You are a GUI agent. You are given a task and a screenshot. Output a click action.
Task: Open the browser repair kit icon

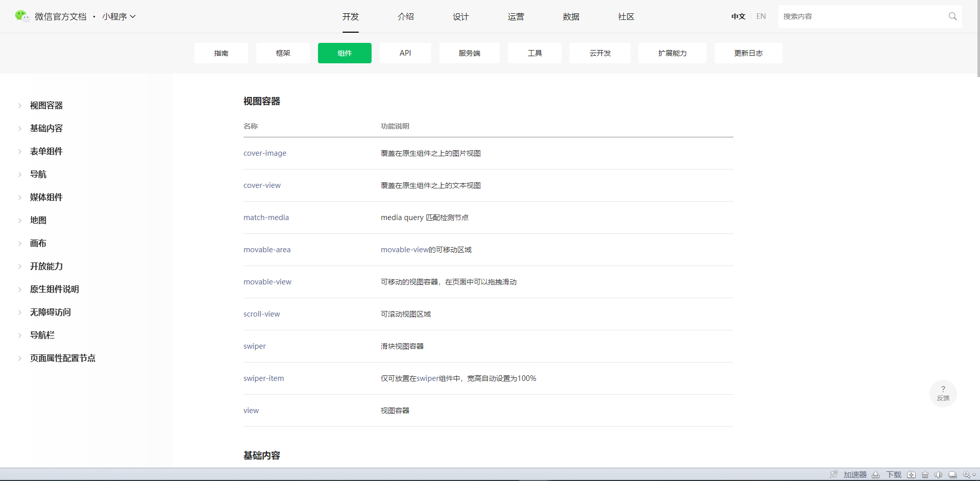coord(912,474)
